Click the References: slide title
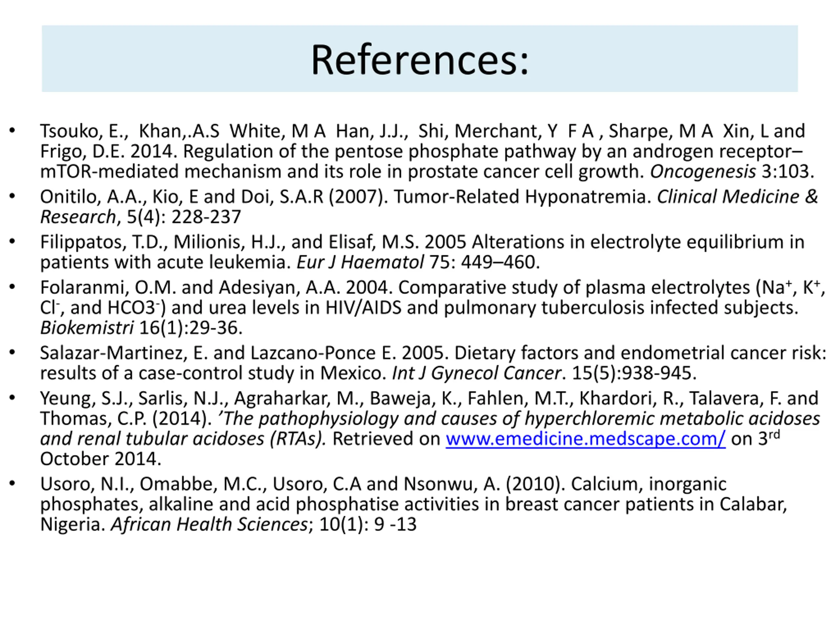Viewport: 840px width, 630px height. coord(420,60)
